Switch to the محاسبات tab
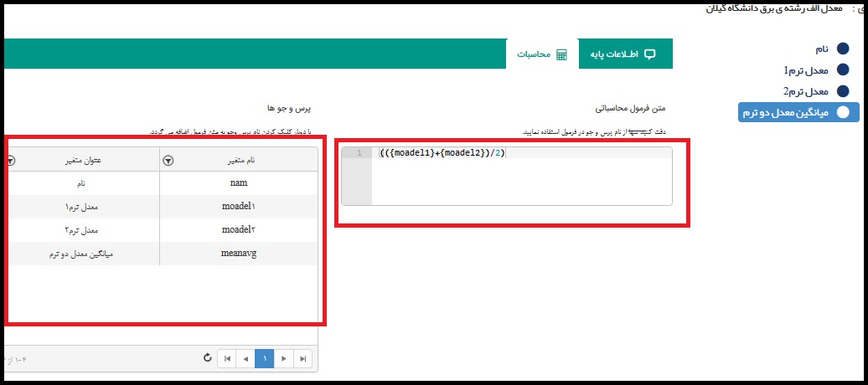Image resolution: width=868 pixels, height=385 pixels. 541,54
